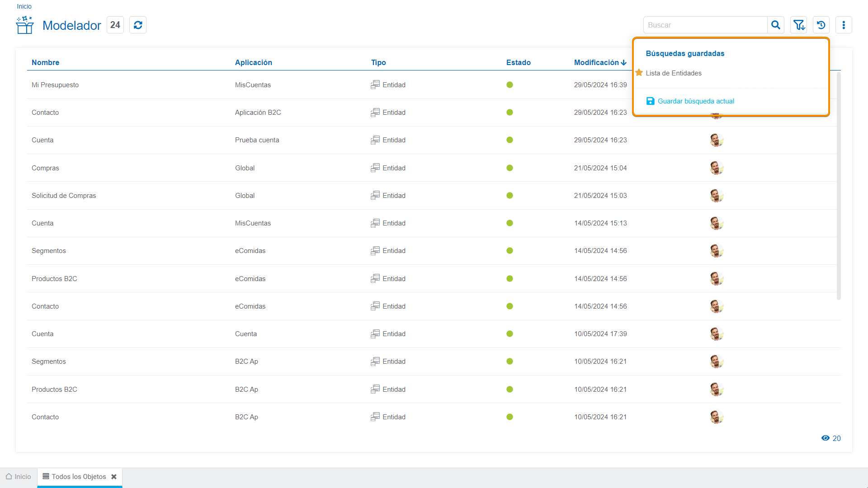Close the Todos los Objetos tab
868x488 pixels.
114,477
